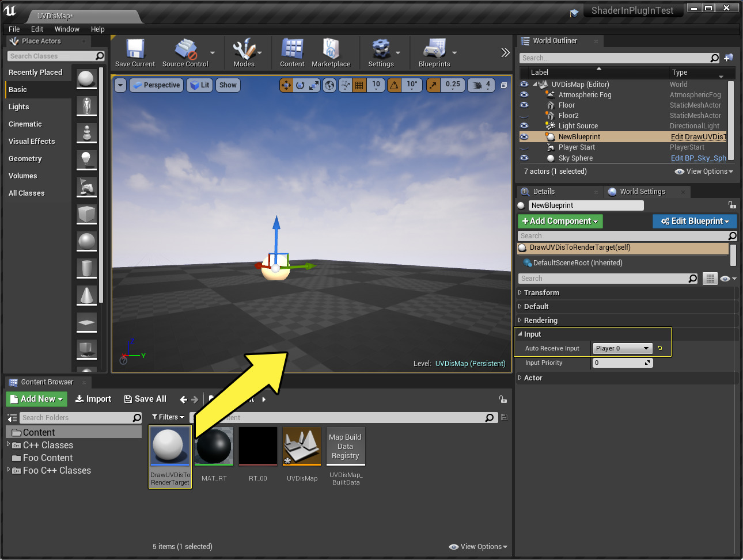The width and height of the screenshot is (743, 560).
Task: Select the translate gizmo tool in viewport
Action: pos(286,85)
